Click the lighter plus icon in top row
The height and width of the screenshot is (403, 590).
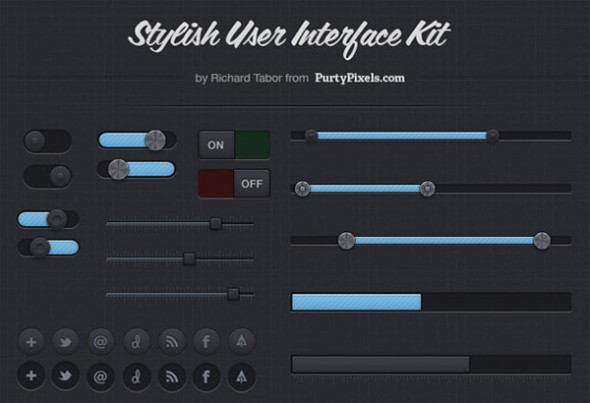(31, 342)
